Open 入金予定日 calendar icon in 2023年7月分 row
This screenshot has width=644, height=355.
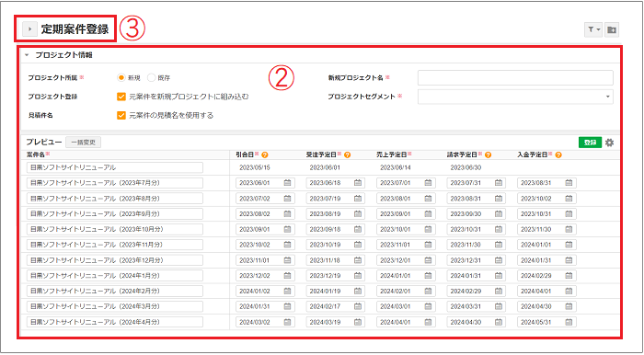click(x=569, y=183)
